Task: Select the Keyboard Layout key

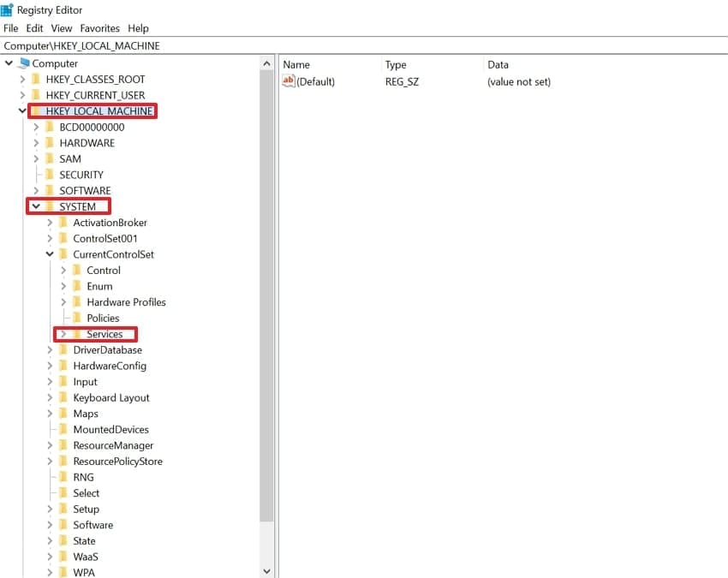Action: (111, 398)
